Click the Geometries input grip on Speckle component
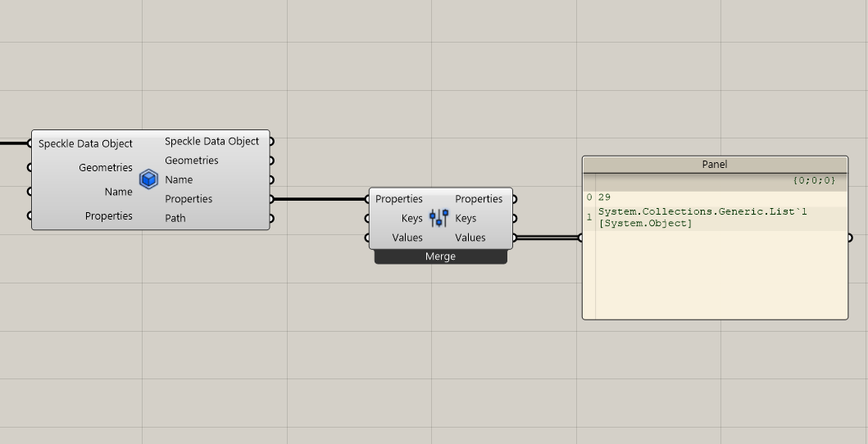This screenshot has width=868, height=444. click(x=30, y=168)
